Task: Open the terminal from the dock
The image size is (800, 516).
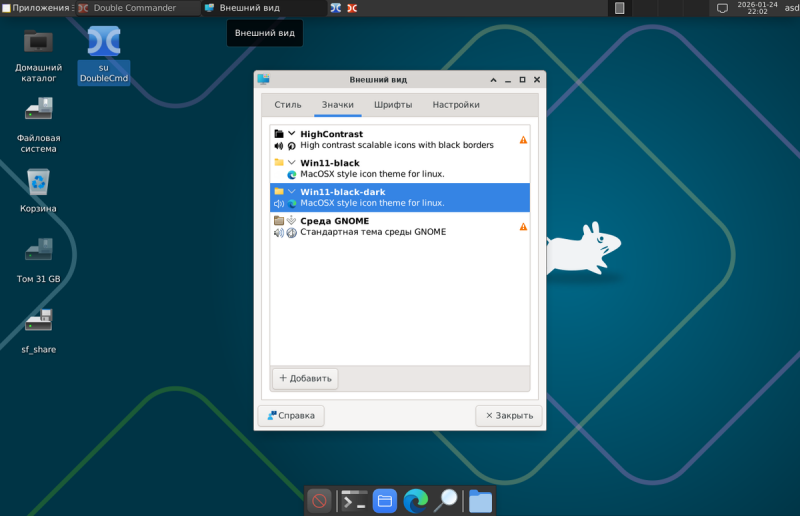Action: coord(354,501)
